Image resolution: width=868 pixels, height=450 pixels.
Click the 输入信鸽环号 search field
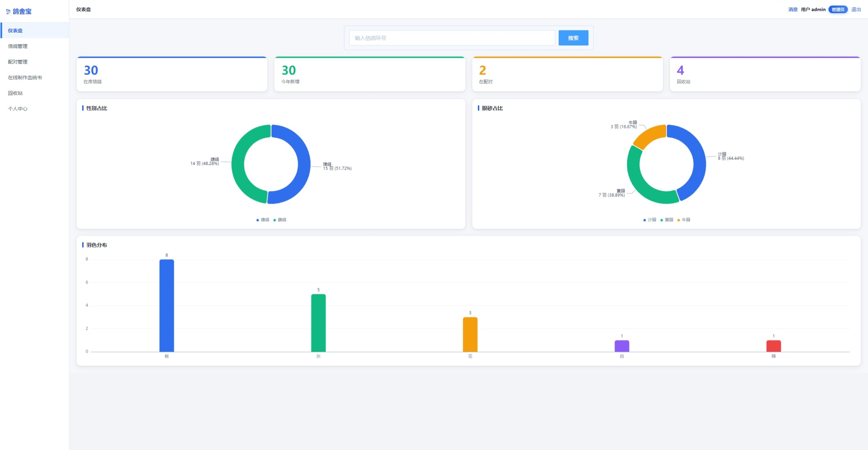(x=452, y=38)
